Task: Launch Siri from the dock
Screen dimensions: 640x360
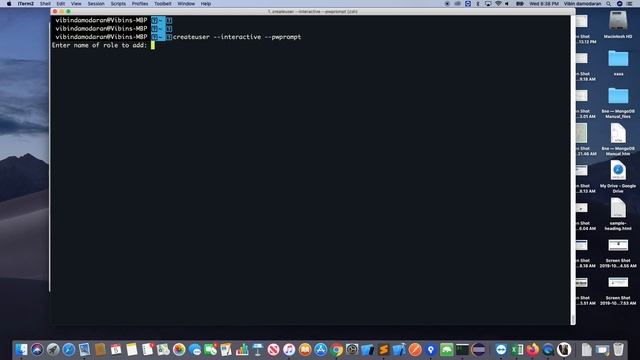Action: pyautogui.click(x=37, y=349)
